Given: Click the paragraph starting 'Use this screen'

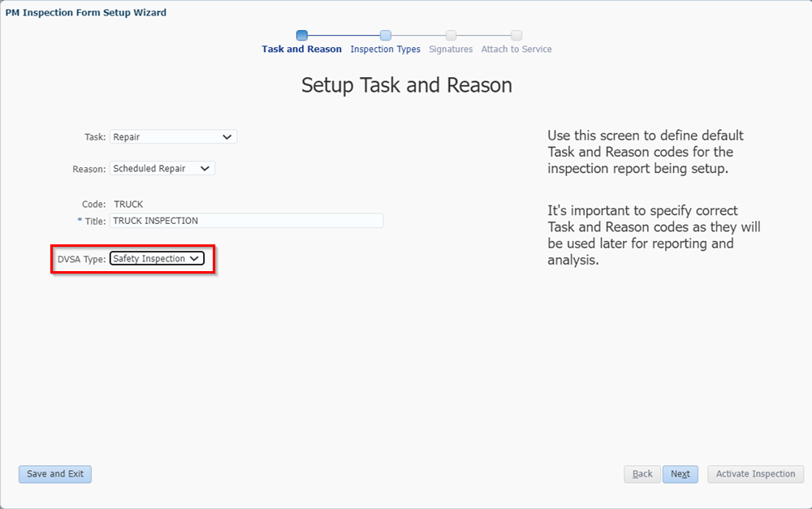Looking at the screenshot, I should (x=646, y=152).
